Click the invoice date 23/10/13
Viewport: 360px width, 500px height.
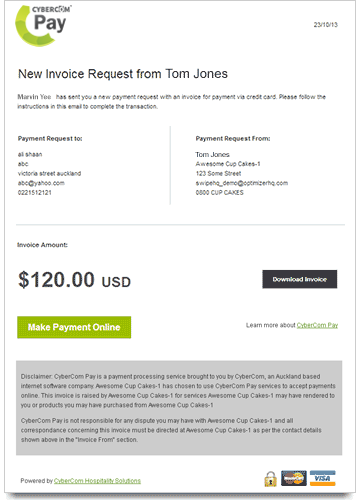326,25
